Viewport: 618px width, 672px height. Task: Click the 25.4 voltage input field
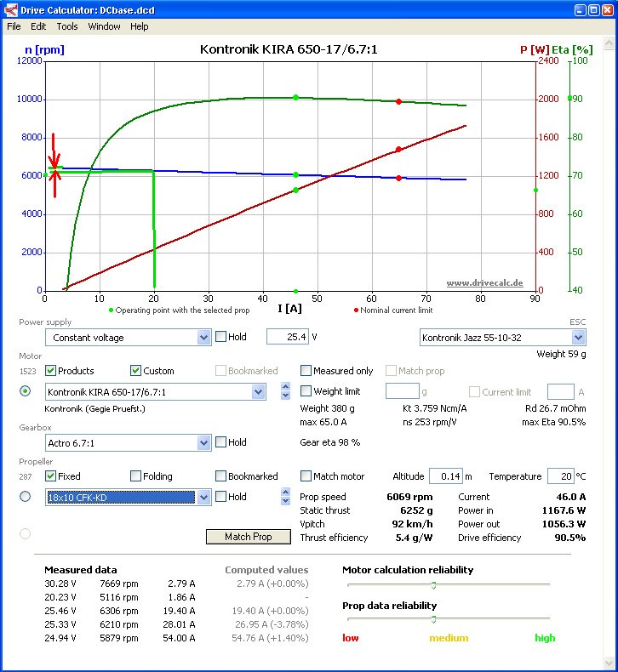288,337
